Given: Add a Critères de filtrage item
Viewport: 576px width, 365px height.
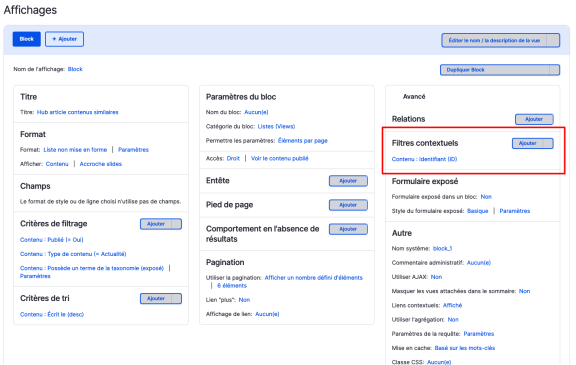Looking at the screenshot, I should click(156, 224).
